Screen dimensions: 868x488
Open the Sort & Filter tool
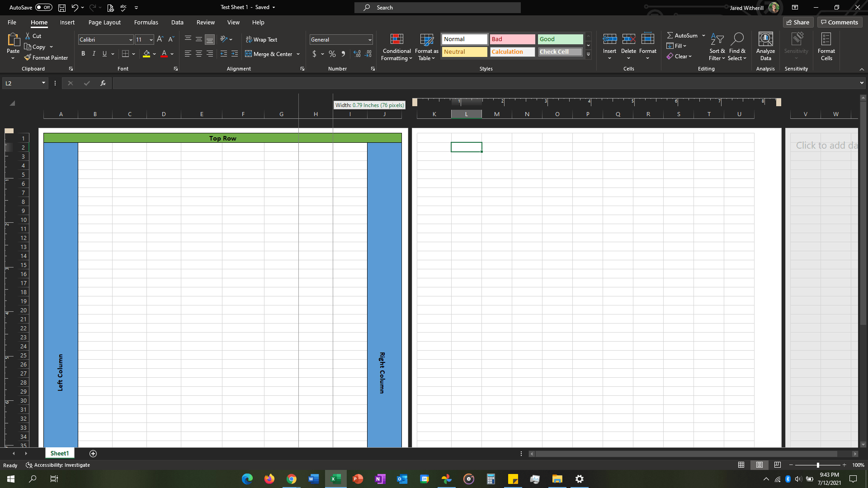(x=717, y=47)
